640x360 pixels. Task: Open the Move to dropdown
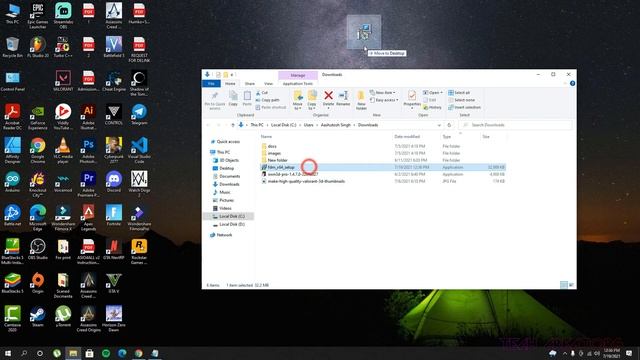coord(298,100)
